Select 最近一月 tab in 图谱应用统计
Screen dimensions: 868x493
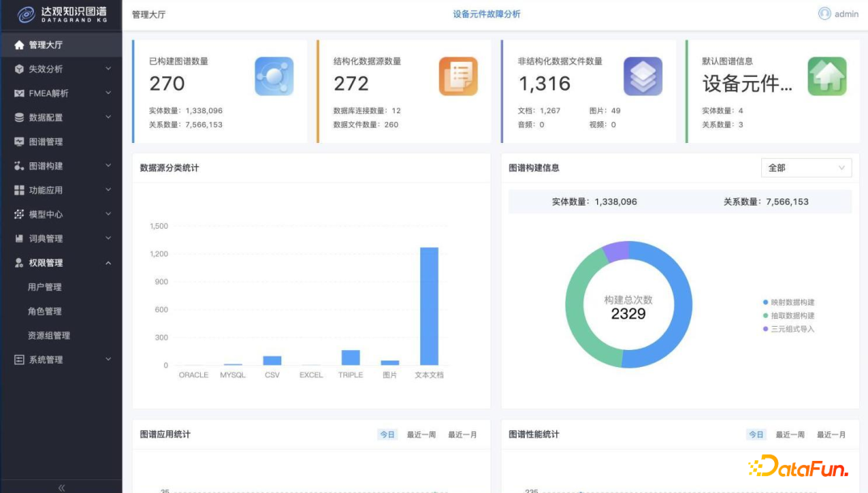click(462, 434)
